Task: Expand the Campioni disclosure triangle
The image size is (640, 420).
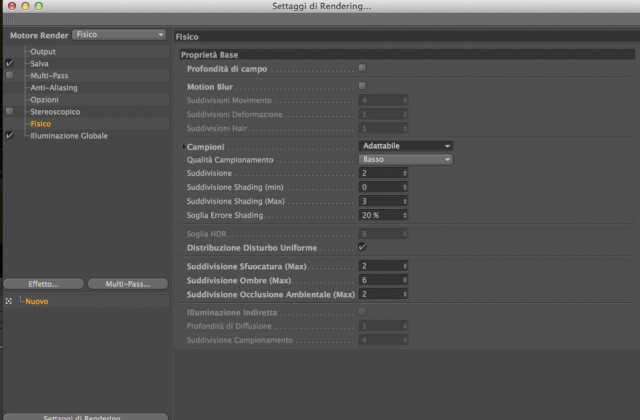Action: 184,147
